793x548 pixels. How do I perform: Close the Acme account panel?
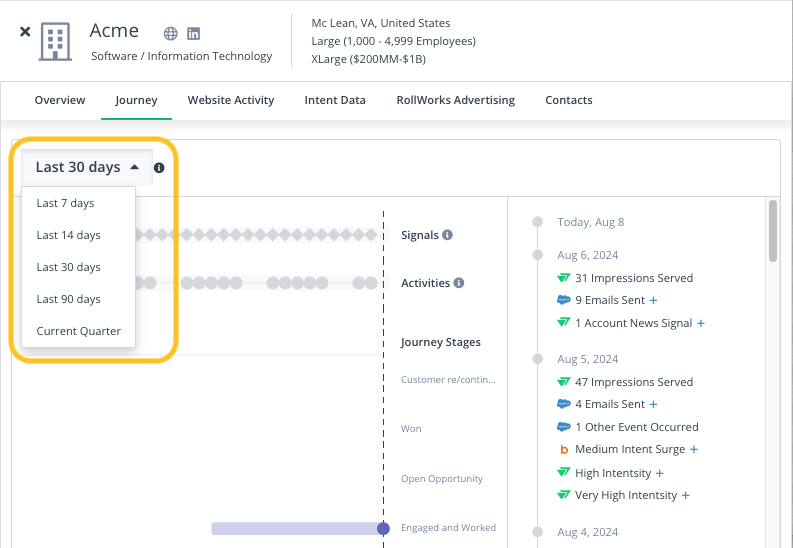tap(25, 32)
